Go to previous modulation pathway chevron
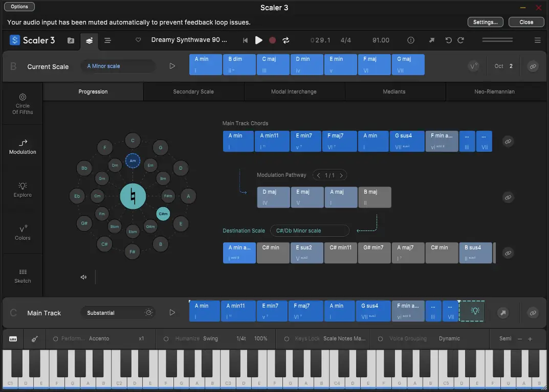 click(x=318, y=175)
